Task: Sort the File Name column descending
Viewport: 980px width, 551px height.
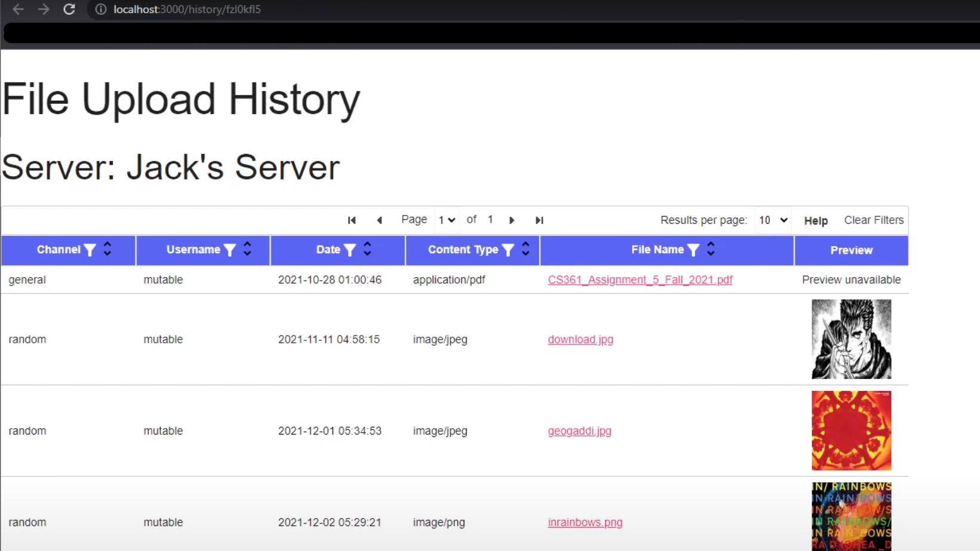Action: coord(710,254)
